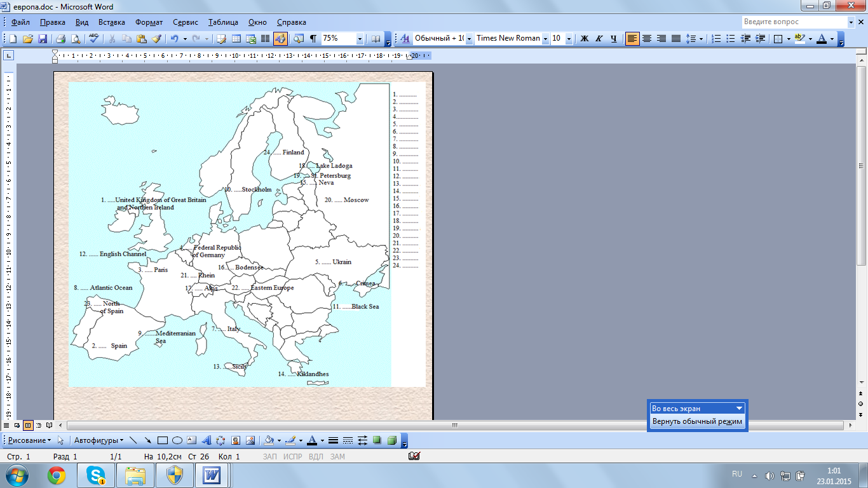
Task: Print the document using printer icon
Action: [61, 39]
